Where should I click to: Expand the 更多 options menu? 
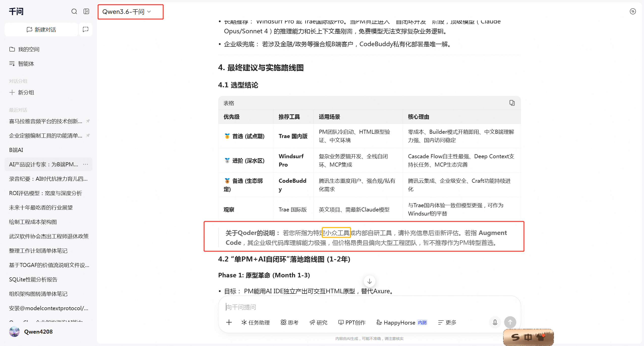(447, 322)
